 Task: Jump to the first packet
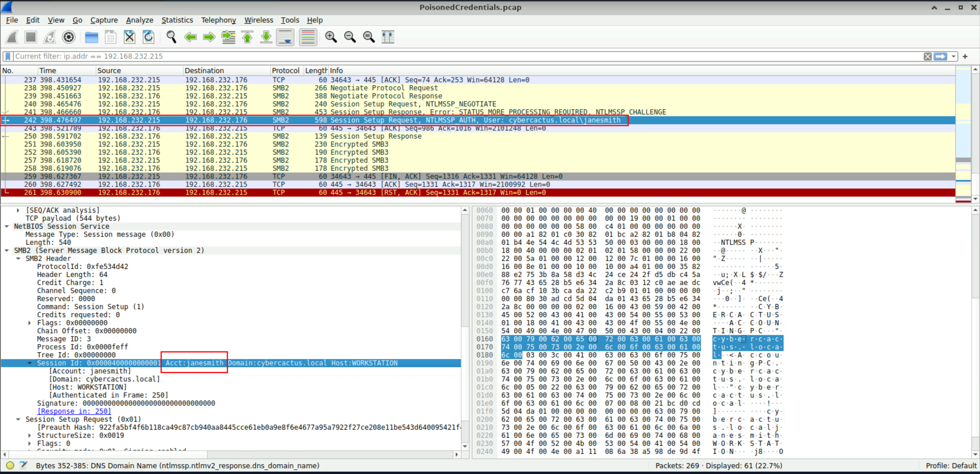[247, 37]
